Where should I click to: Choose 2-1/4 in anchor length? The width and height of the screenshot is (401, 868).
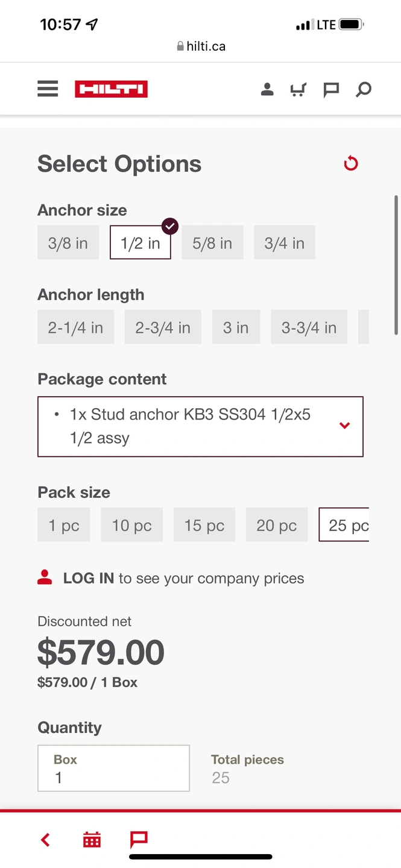coord(75,327)
